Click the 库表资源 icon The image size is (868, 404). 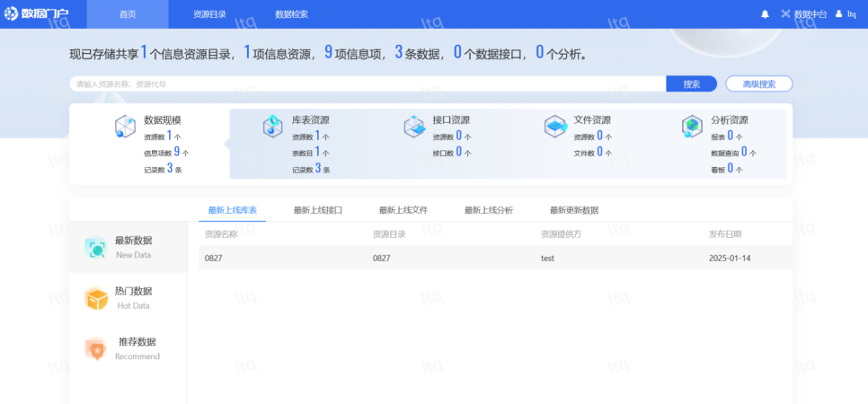click(x=272, y=127)
